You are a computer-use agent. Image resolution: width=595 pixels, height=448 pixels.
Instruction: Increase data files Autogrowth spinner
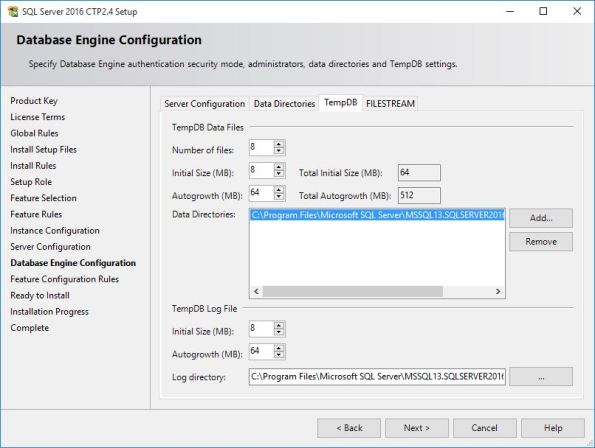tap(279, 190)
